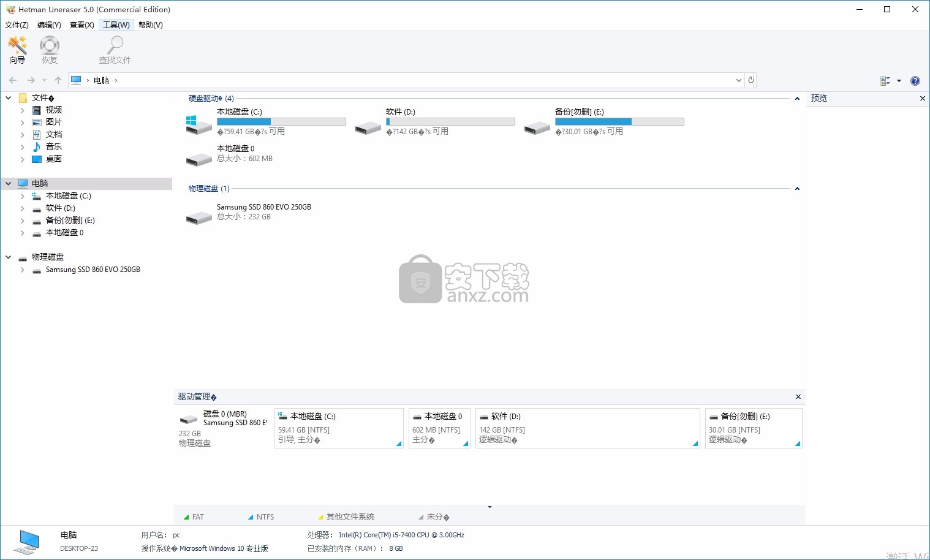Select 桌面 folder in tree
The height and width of the screenshot is (560, 930).
[x=54, y=159]
